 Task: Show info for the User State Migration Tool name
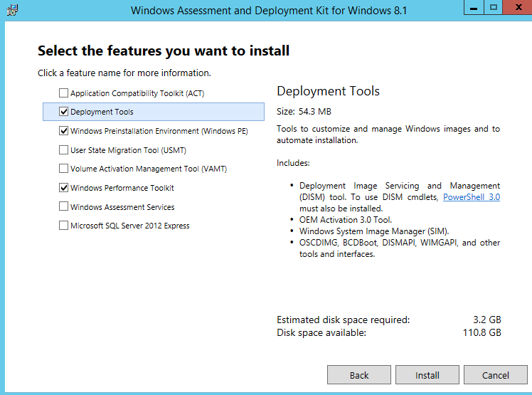[128, 150]
